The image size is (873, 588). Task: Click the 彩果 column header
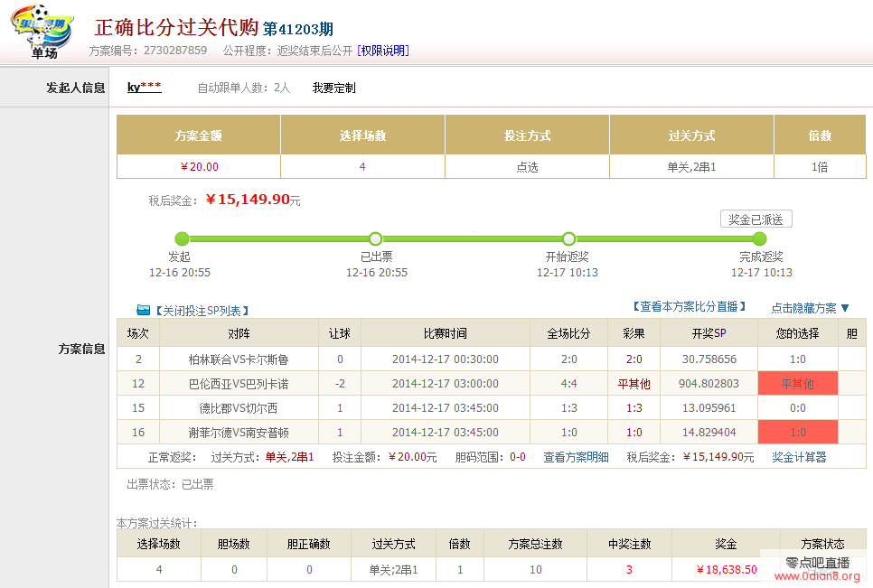point(634,333)
